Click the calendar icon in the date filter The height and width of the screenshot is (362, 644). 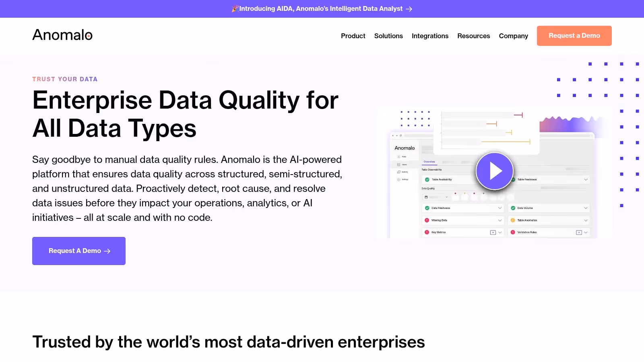pos(426,197)
